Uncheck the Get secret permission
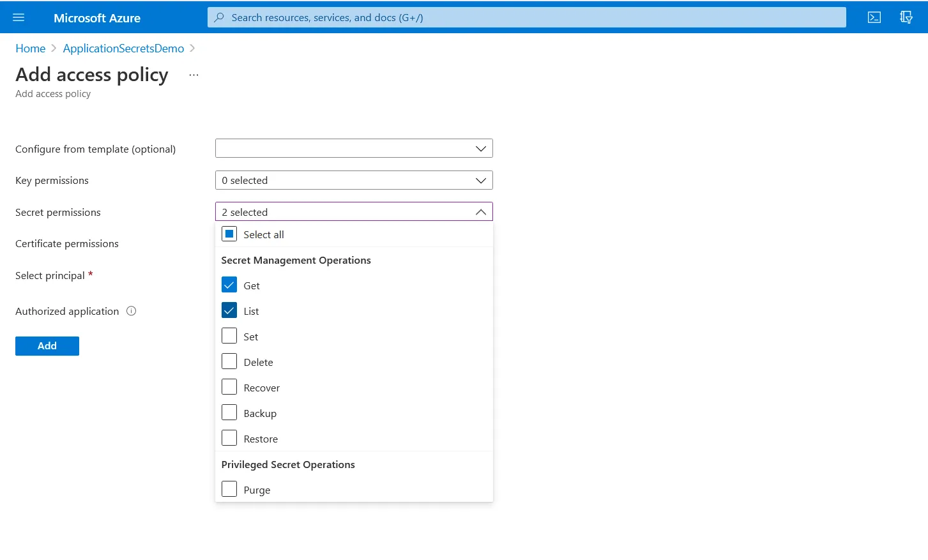 pos(229,284)
